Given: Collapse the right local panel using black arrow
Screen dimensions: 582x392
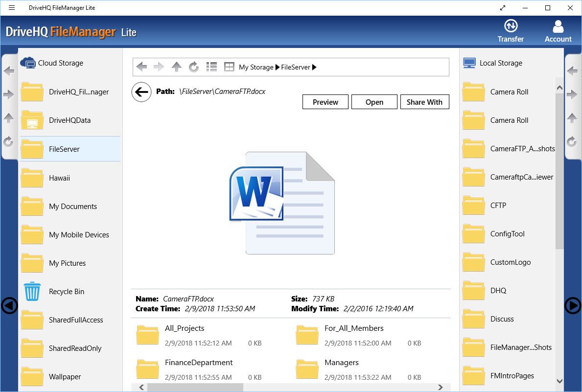Looking at the screenshot, I should (573, 306).
